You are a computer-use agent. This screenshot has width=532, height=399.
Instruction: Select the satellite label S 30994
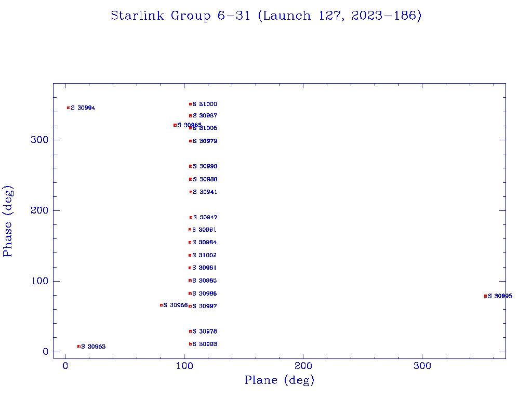83,108
